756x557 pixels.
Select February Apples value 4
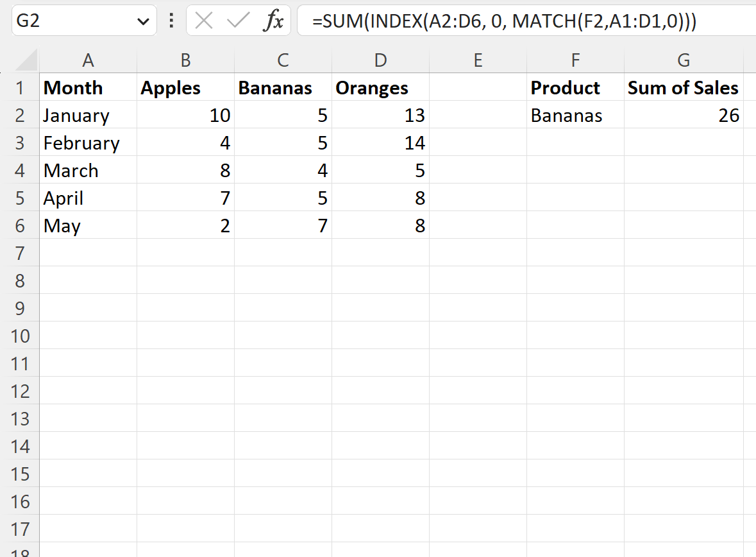pos(185,142)
